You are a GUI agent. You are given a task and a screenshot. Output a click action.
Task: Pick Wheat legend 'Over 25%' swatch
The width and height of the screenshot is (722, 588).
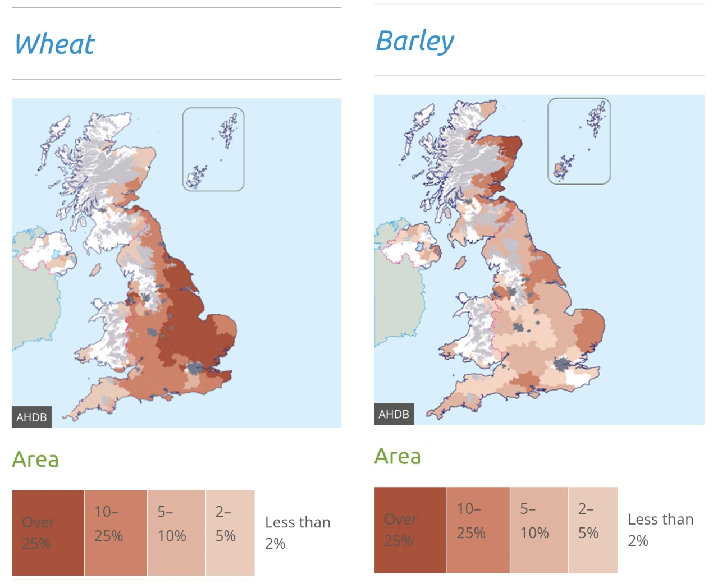coord(48,532)
